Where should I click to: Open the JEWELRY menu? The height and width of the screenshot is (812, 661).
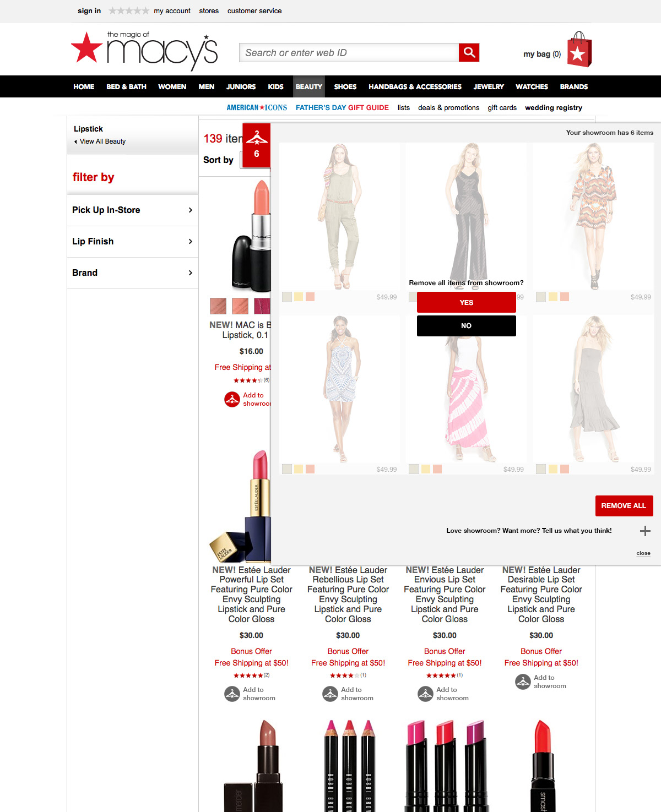pos(489,86)
